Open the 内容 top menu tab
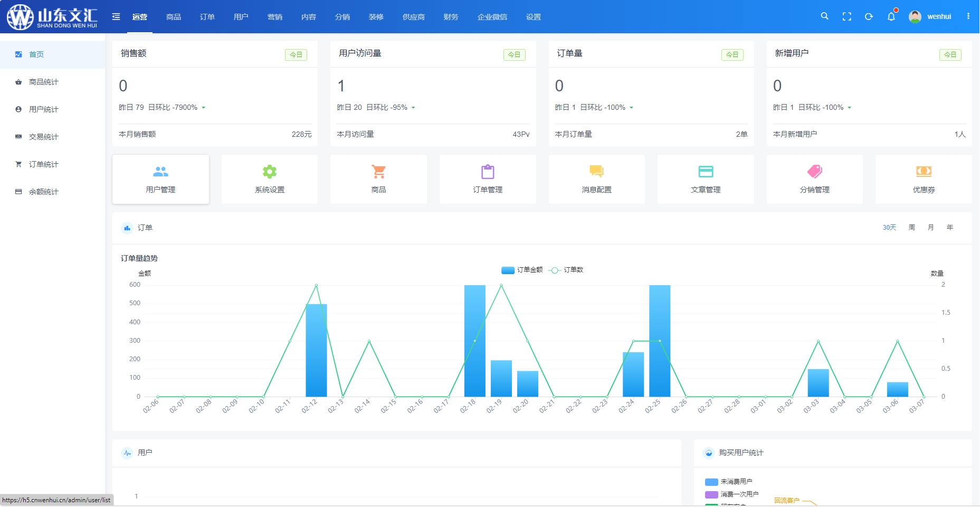The width and height of the screenshot is (980, 507). (309, 17)
